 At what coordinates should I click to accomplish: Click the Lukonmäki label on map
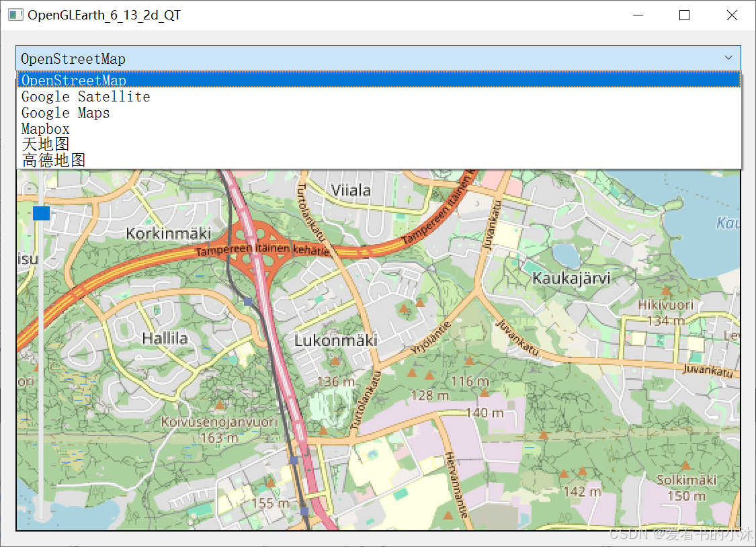tap(335, 340)
